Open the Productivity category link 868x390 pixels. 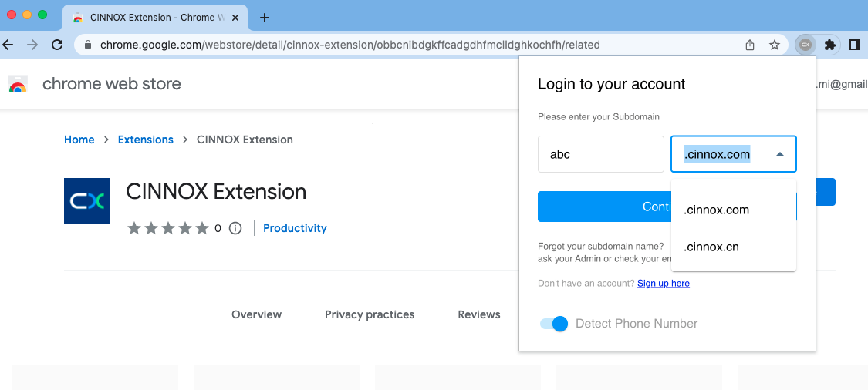pyautogui.click(x=295, y=228)
